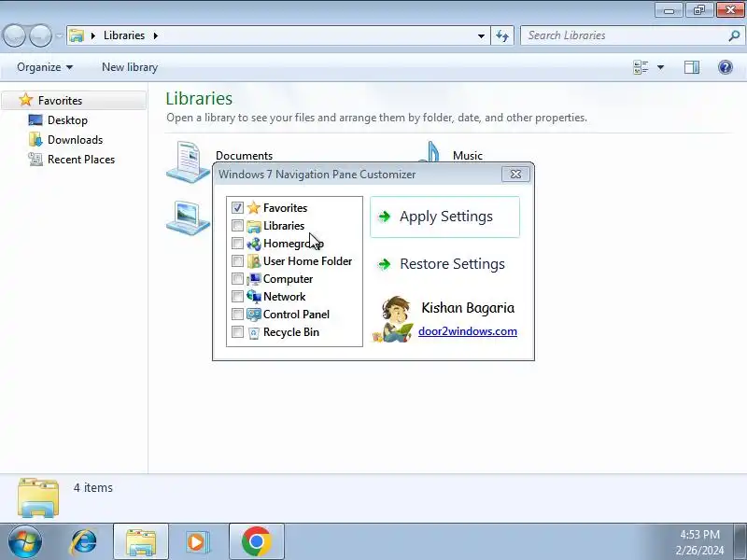Launch Internet Explorer from the taskbar
Viewport: 747px width, 560px height.
coord(84,542)
